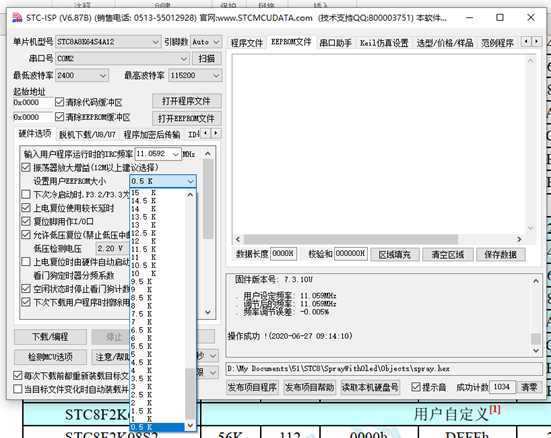
Task: Click 下载/编程 button
Action: (50, 337)
